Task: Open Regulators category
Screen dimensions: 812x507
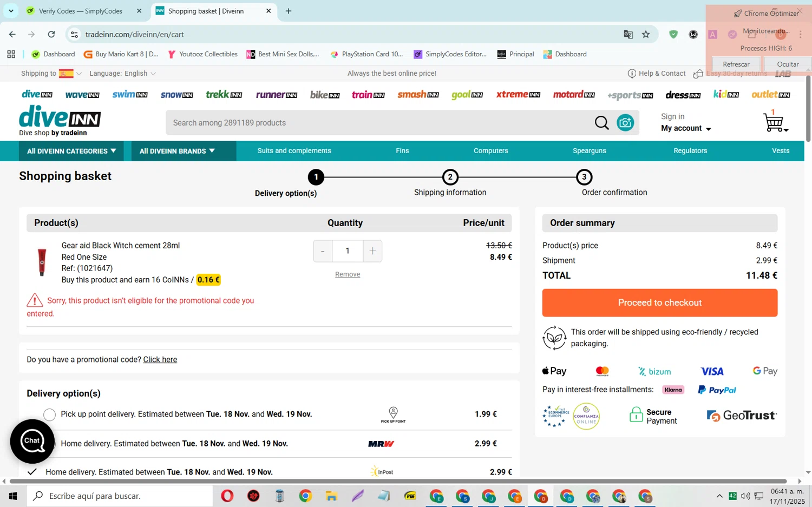Action: (690, 151)
